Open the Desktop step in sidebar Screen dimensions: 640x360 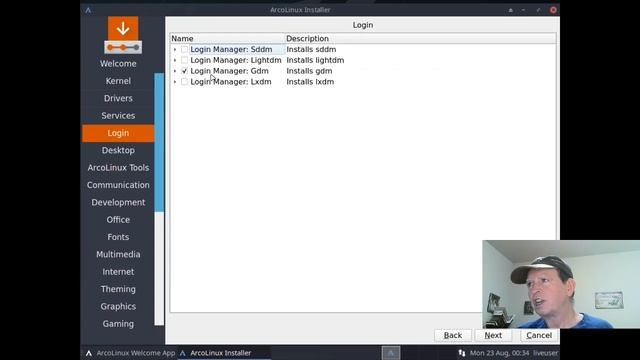118,150
